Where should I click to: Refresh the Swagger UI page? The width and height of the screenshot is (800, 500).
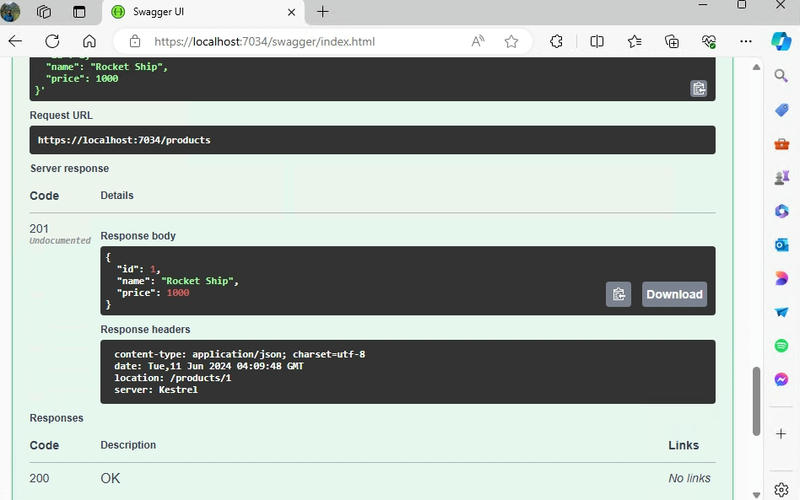pos(52,42)
